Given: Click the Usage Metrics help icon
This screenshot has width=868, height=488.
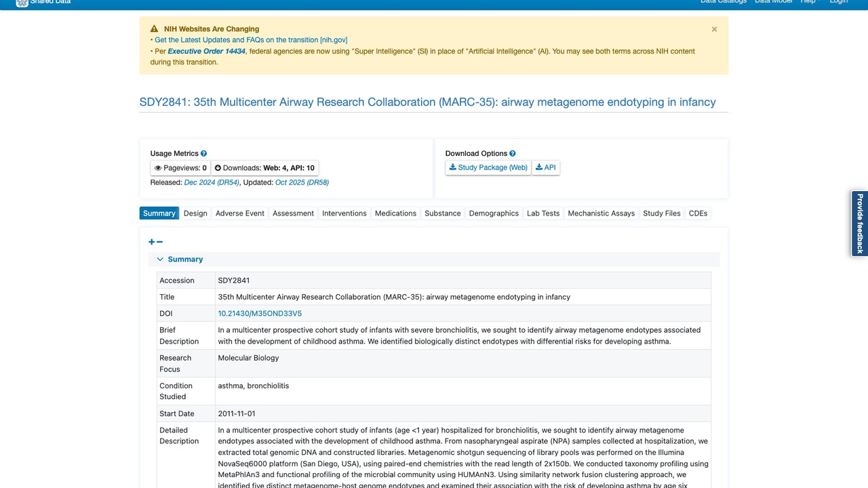Looking at the screenshot, I should pos(203,154).
